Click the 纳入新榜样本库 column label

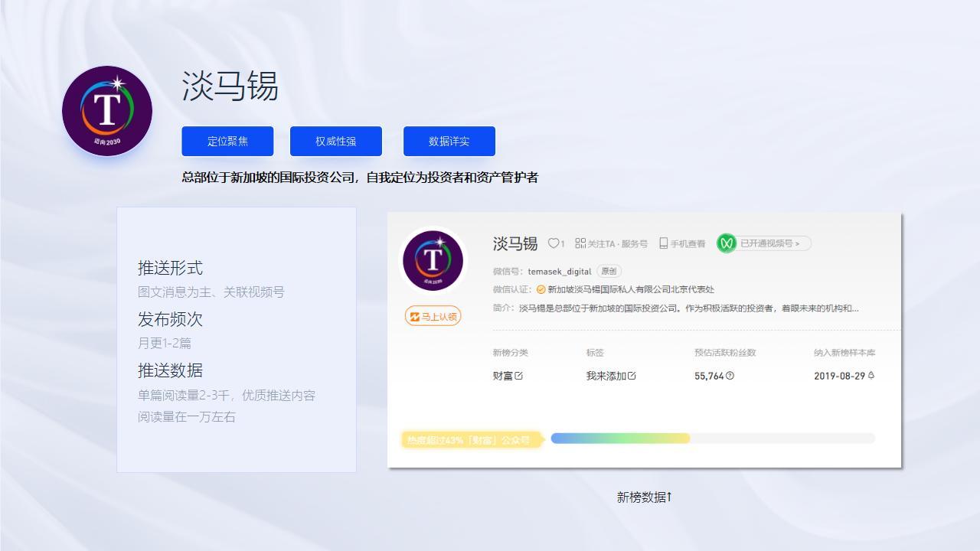coord(844,353)
